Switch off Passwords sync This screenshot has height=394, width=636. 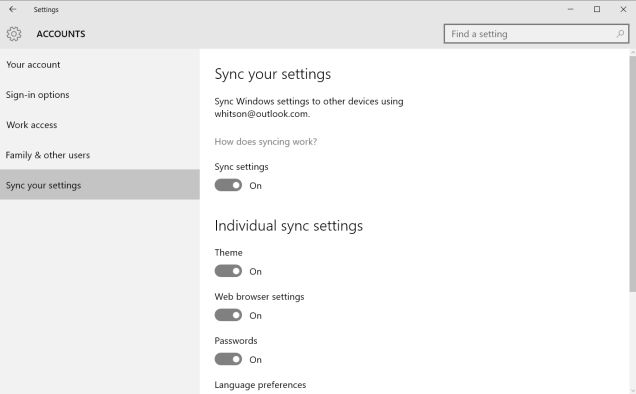(x=228, y=359)
